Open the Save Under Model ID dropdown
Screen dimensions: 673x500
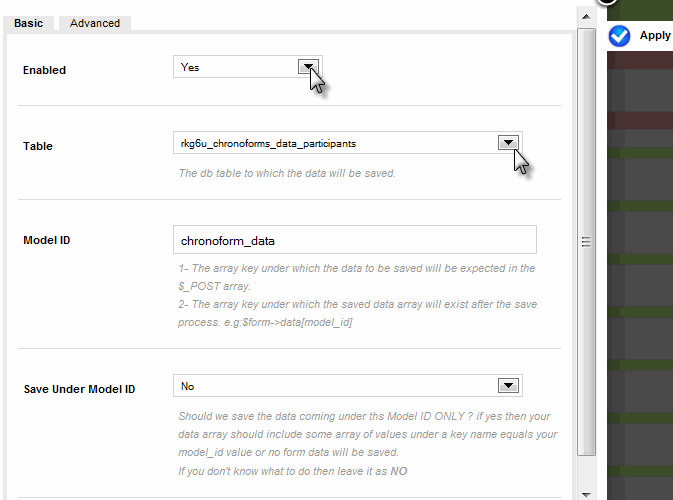point(508,385)
